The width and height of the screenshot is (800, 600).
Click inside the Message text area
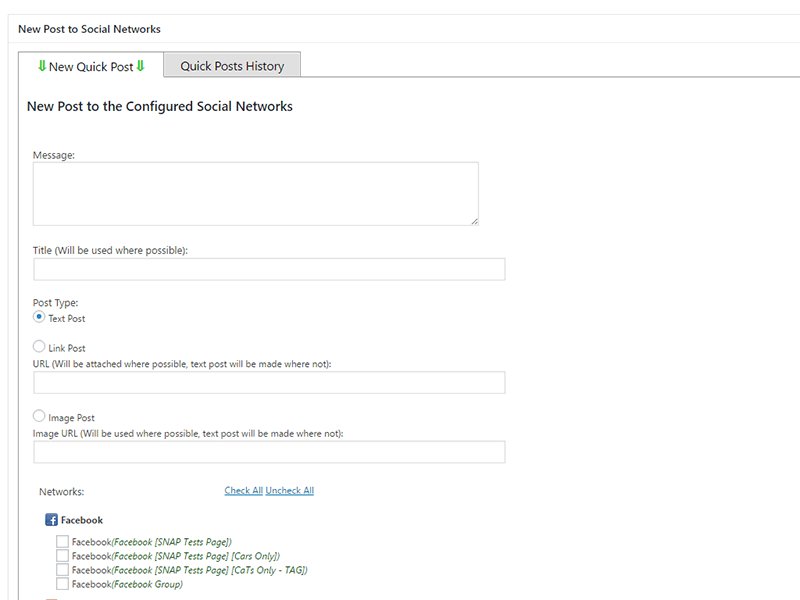pos(256,194)
